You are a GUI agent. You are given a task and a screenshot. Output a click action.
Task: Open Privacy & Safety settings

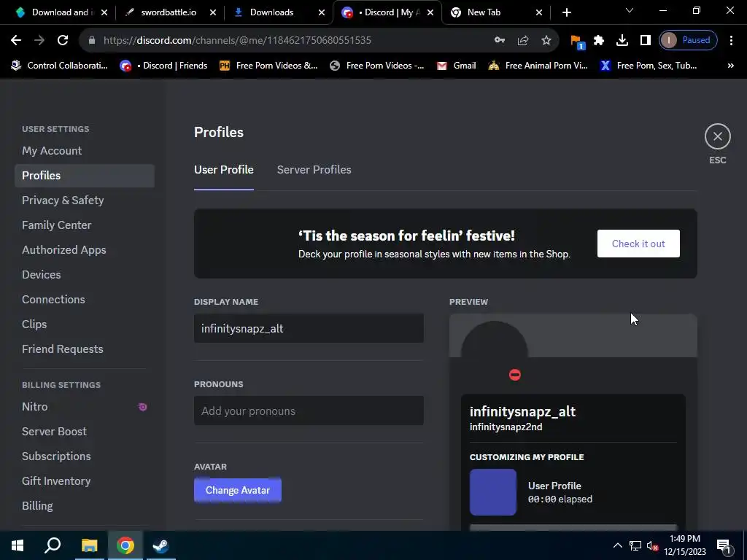pyautogui.click(x=85, y=201)
